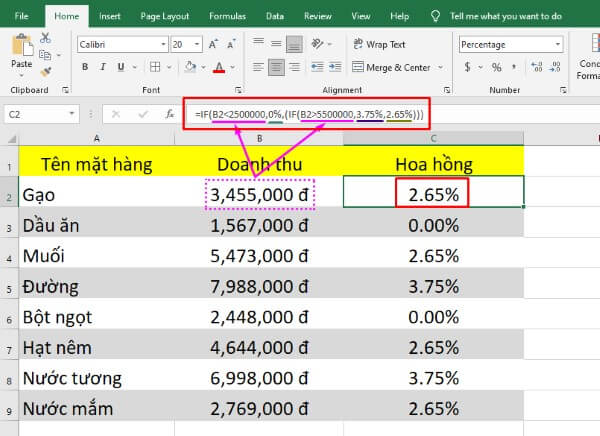Click Comma Style icon
The height and width of the screenshot is (436, 600).
(514, 67)
